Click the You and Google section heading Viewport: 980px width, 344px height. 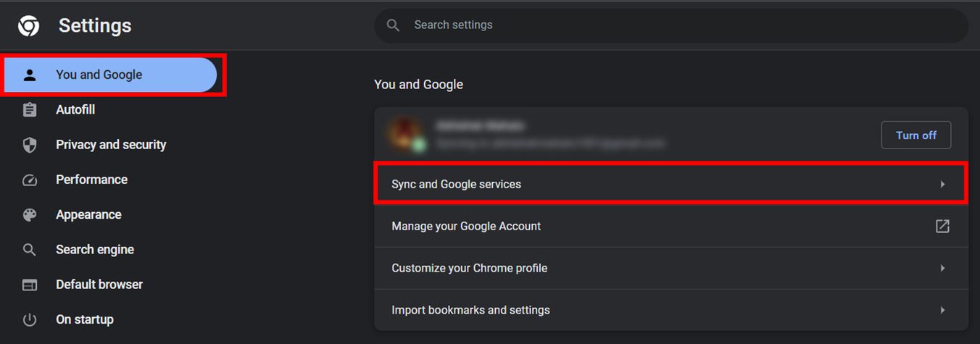tap(418, 84)
